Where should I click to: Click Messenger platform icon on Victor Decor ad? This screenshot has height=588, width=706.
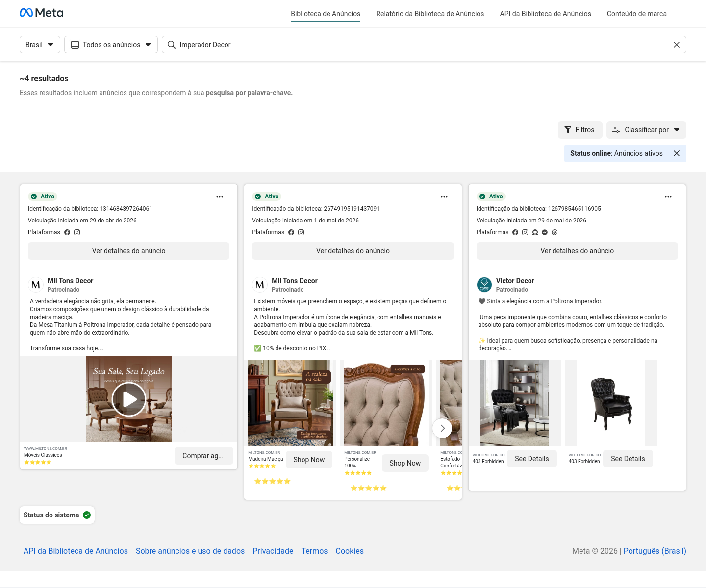pos(545,232)
